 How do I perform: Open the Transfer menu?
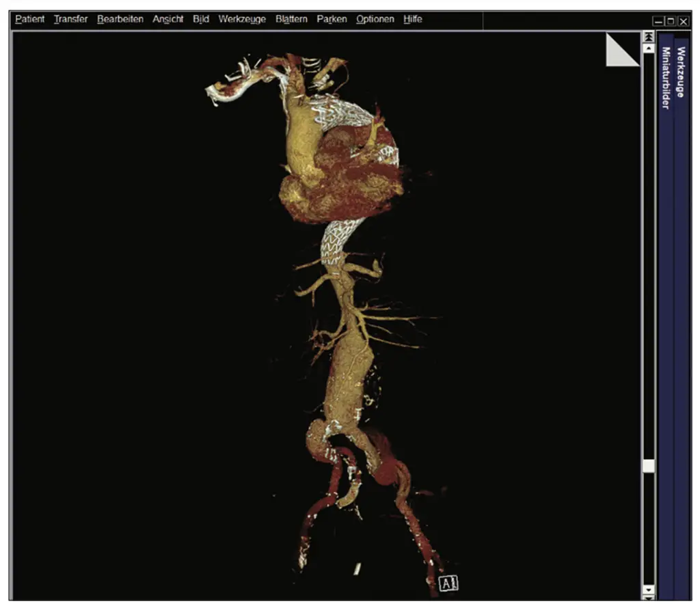pyautogui.click(x=70, y=19)
